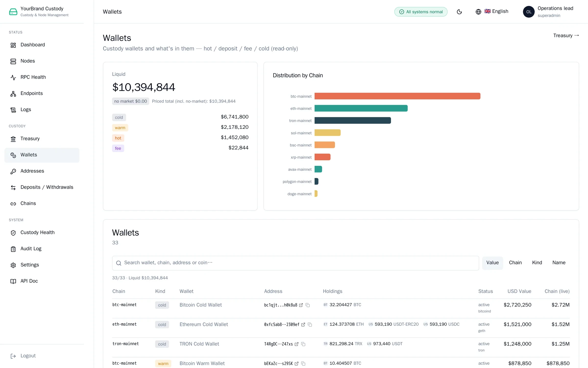This screenshot has width=588, height=368.
Task: Click the btc-mainnet distribution bar
Action: click(397, 96)
